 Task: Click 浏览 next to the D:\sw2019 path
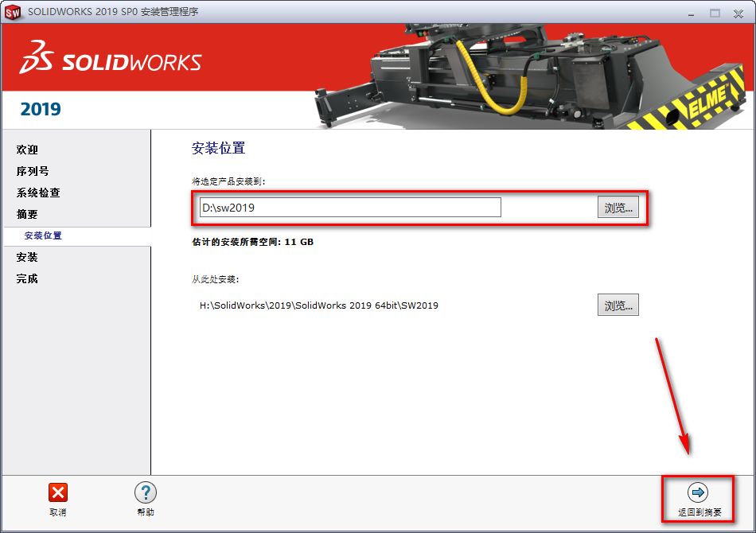coord(618,207)
